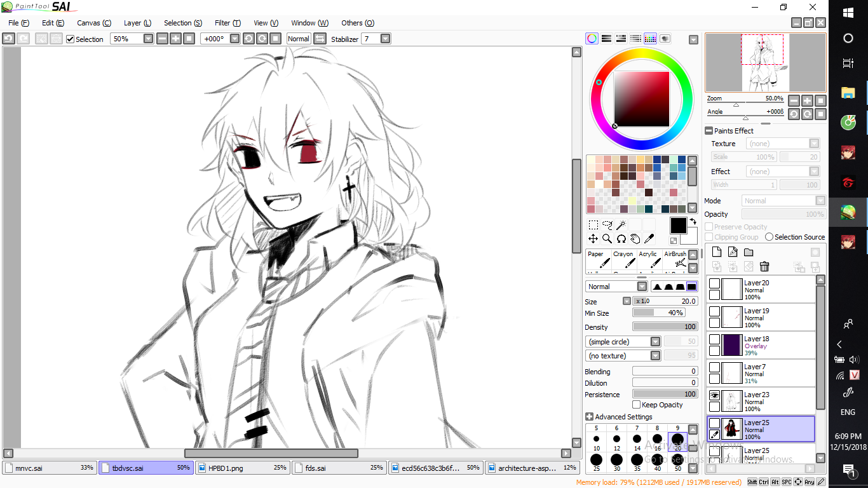
Task: Expand the Advanced Settings section
Action: (x=589, y=417)
